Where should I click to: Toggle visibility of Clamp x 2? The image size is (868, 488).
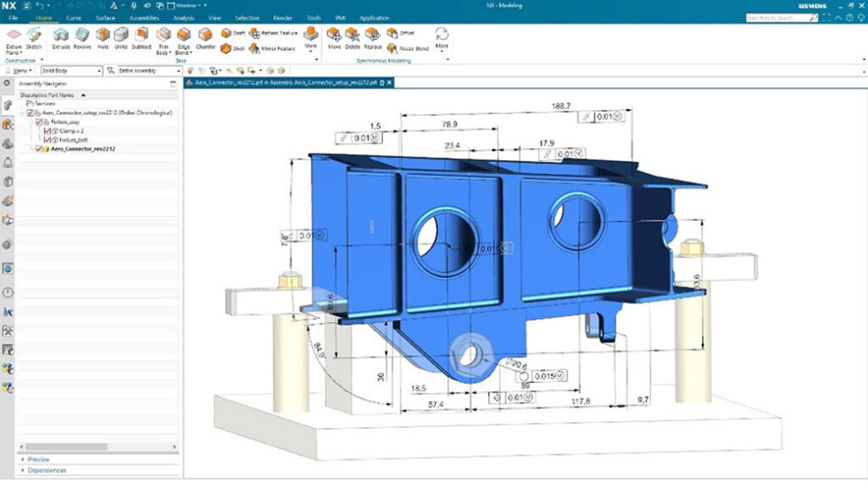[47, 131]
